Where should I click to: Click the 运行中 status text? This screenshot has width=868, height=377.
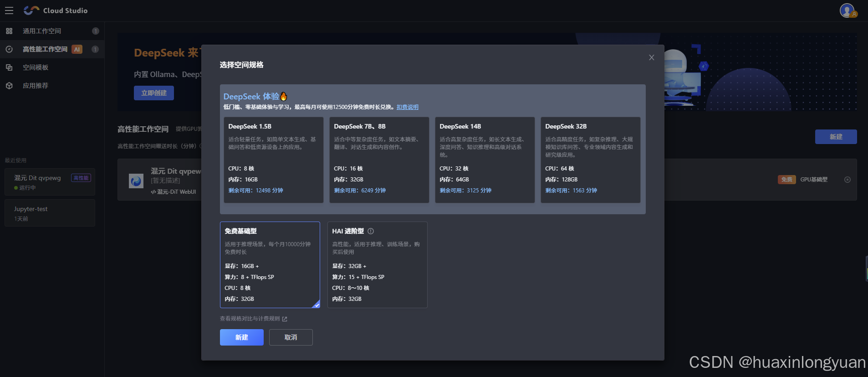pos(27,188)
